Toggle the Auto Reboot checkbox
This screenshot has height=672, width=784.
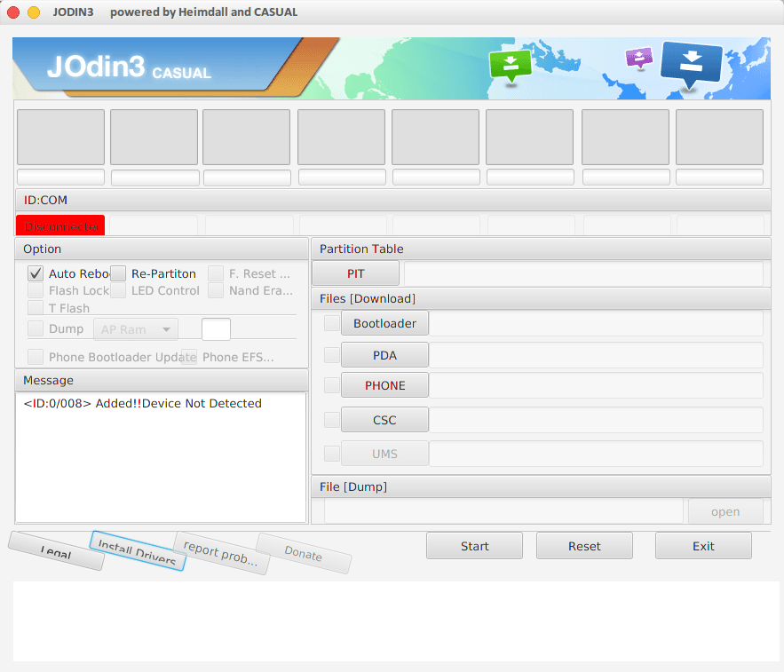click(x=36, y=273)
